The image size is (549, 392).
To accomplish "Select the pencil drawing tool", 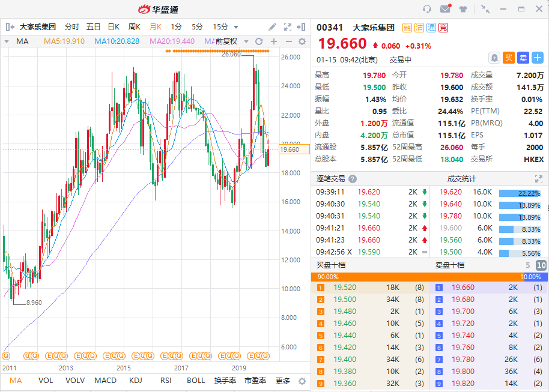I will 272,27.
